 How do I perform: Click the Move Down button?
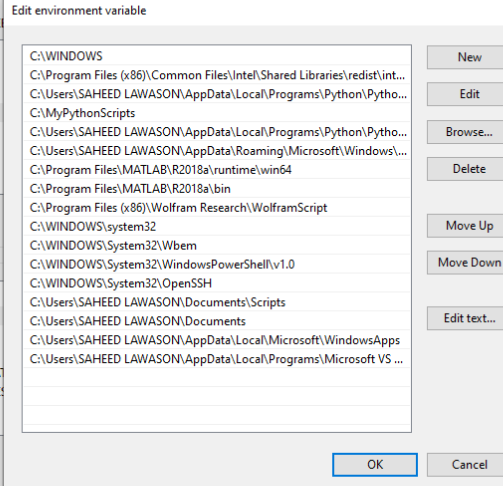(x=465, y=263)
